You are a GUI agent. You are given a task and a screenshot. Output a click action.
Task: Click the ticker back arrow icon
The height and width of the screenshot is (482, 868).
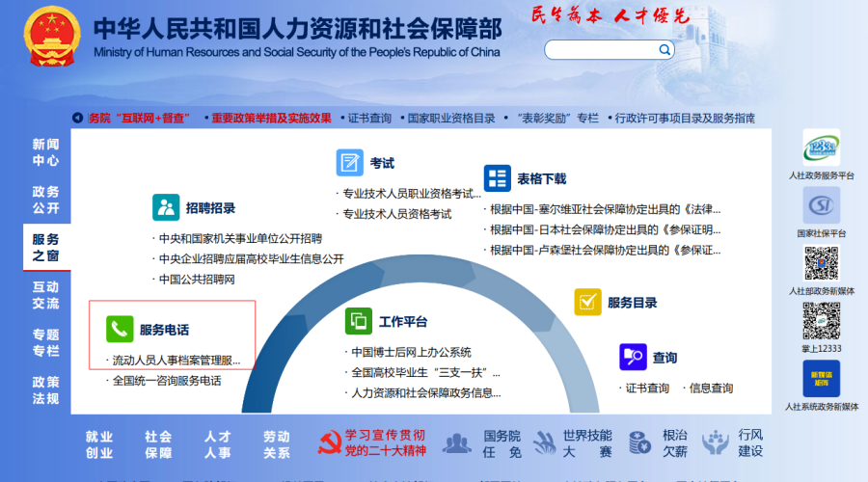click(77, 118)
